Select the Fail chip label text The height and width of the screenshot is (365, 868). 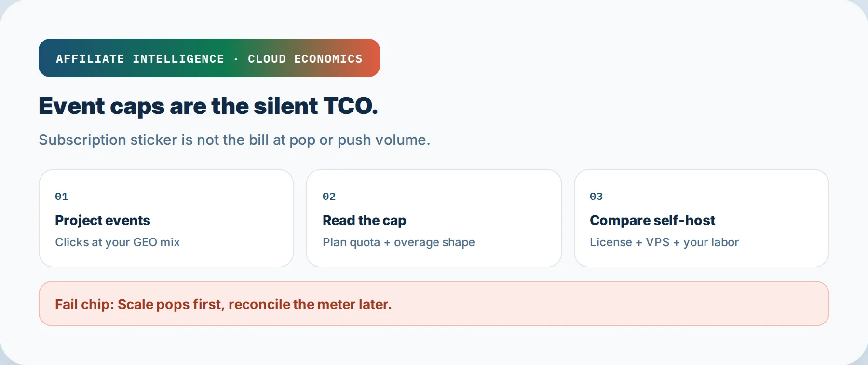click(x=84, y=304)
